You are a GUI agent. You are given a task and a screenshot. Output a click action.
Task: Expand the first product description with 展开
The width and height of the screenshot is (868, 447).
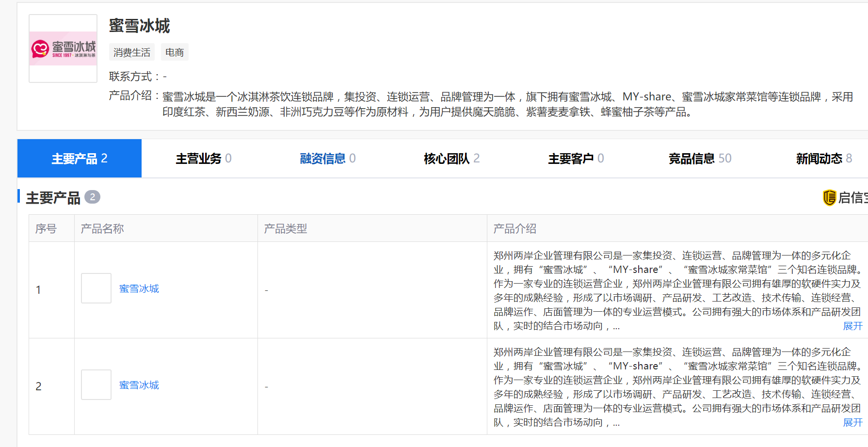852,326
